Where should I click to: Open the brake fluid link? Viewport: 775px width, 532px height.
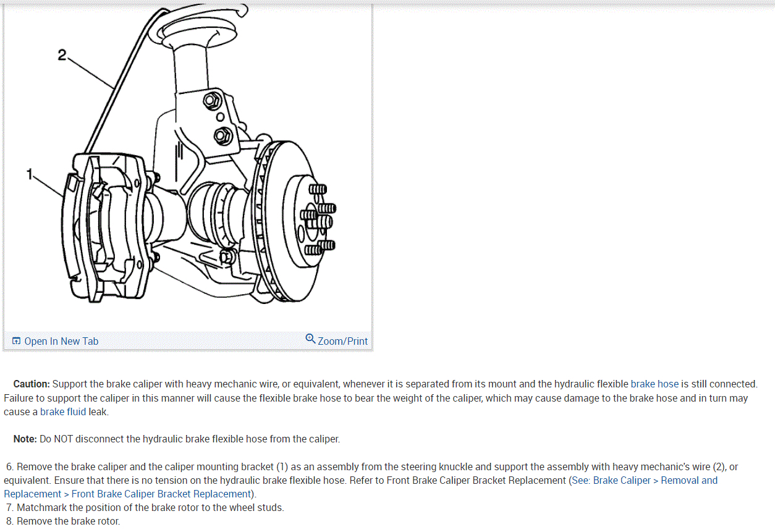pos(63,412)
